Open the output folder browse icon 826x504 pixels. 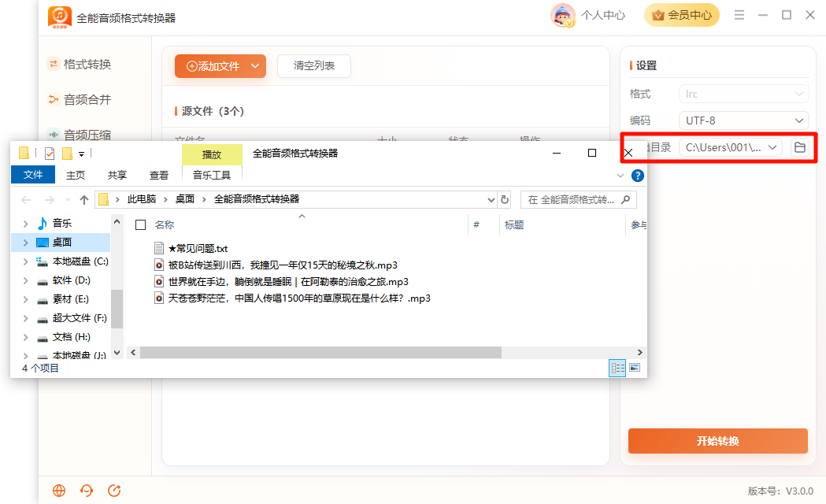point(800,147)
